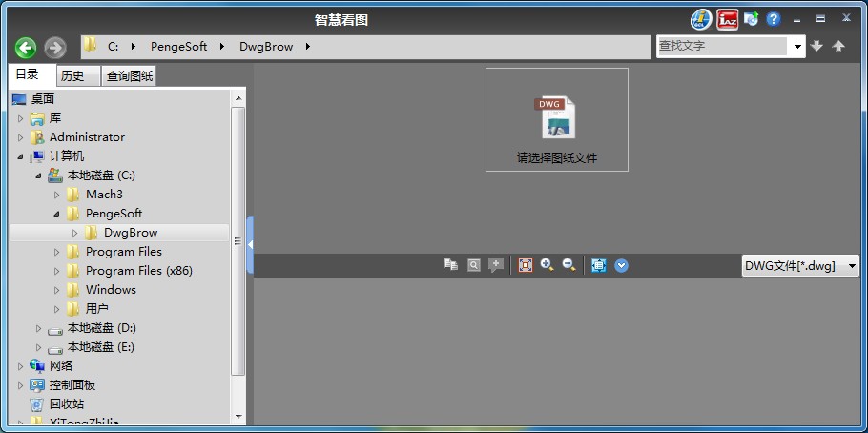The height and width of the screenshot is (433, 868).
Task: Switch to the 目录 tab
Action: [x=32, y=74]
